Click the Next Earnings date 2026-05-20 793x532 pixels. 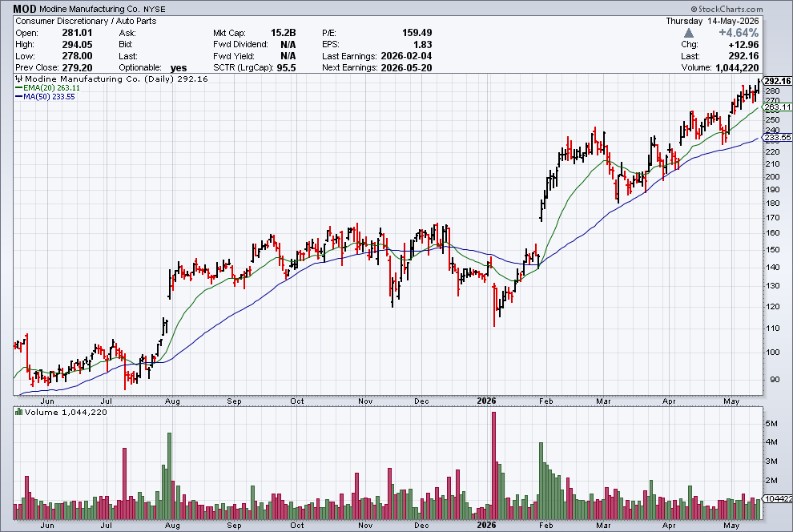pyautogui.click(x=407, y=68)
